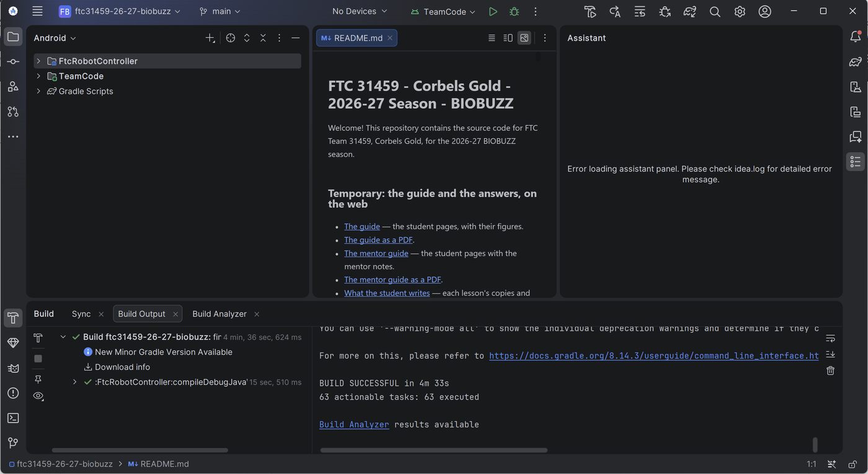Click the build tree horizontal scrollbar

coord(140,450)
